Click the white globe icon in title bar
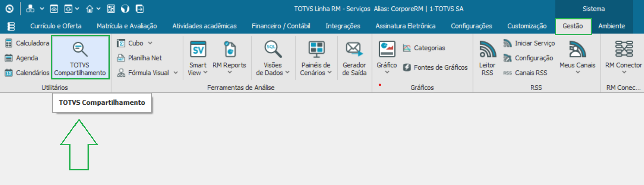 125,9
